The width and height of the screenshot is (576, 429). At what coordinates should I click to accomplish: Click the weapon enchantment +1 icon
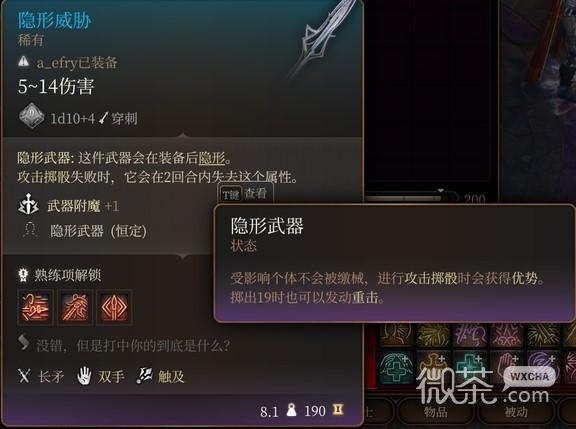[28, 205]
